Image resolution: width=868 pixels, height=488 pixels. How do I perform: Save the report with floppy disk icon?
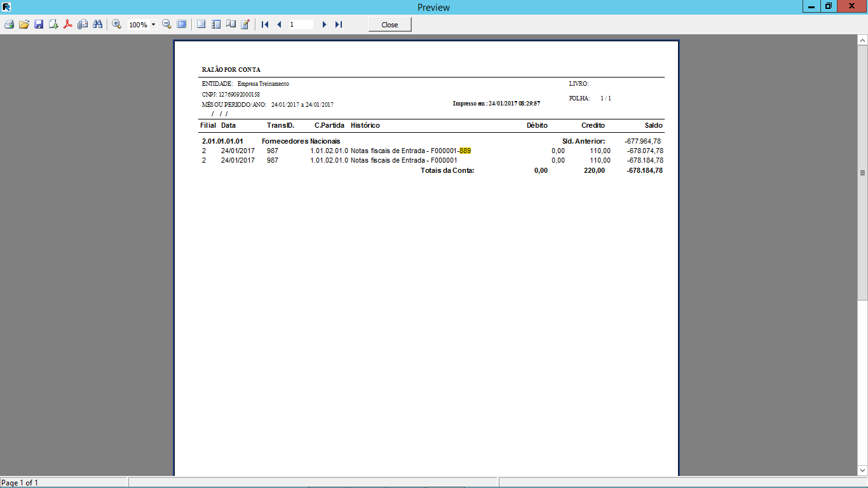pyautogui.click(x=39, y=24)
